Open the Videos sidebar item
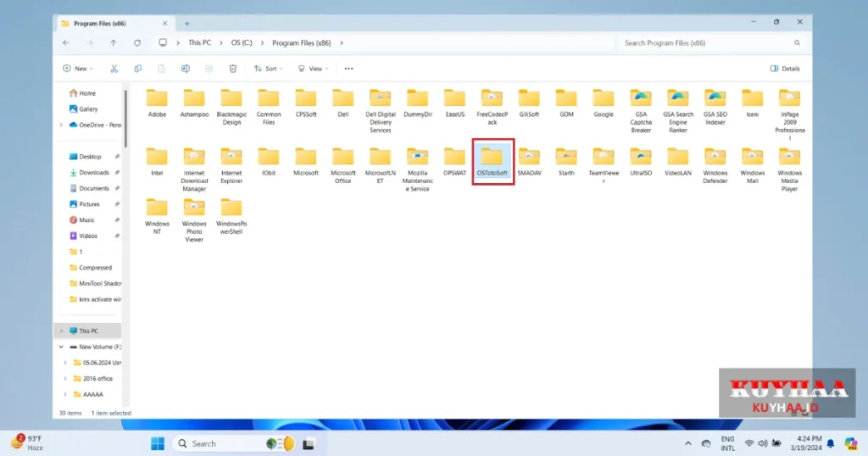 (x=84, y=236)
